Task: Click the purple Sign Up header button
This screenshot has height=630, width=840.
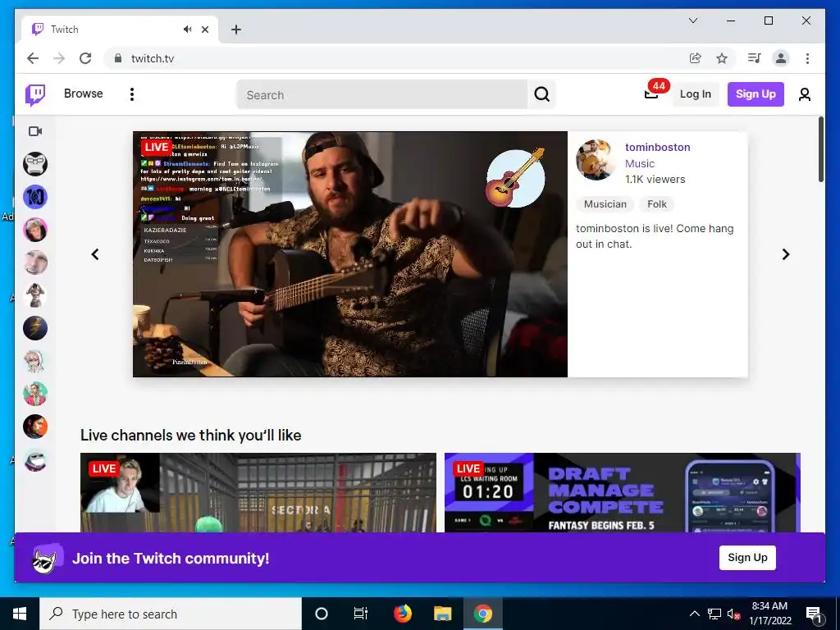Action: (756, 94)
